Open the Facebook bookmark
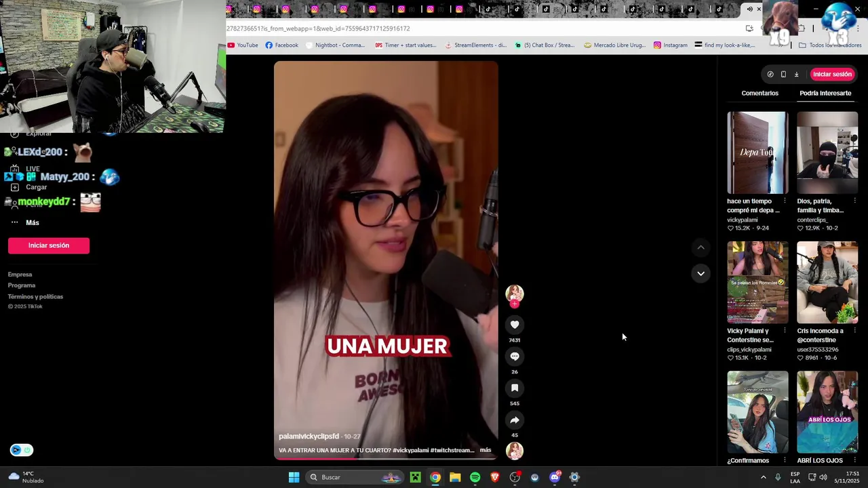This screenshot has width=868, height=488. [281, 45]
